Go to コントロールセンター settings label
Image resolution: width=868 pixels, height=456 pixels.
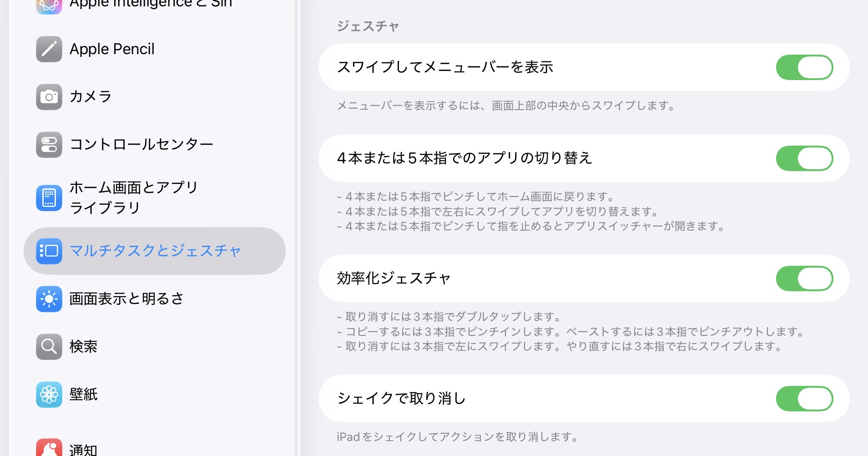pos(141,145)
